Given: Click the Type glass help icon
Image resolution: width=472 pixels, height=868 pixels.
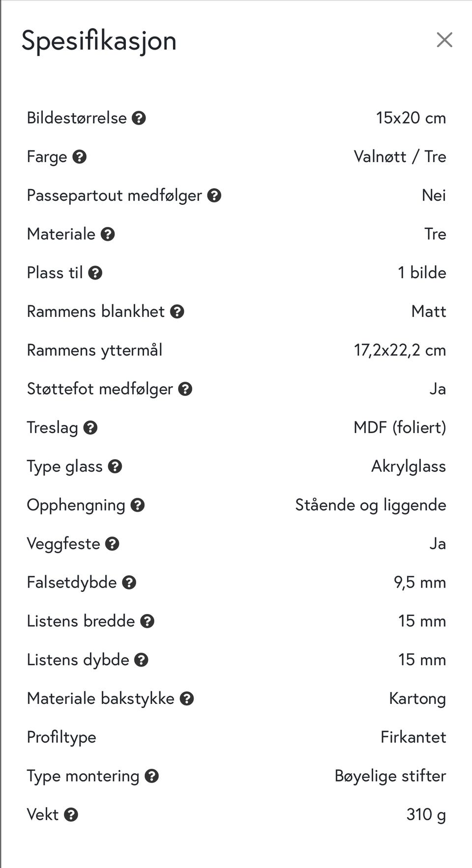Looking at the screenshot, I should (115, 467).
